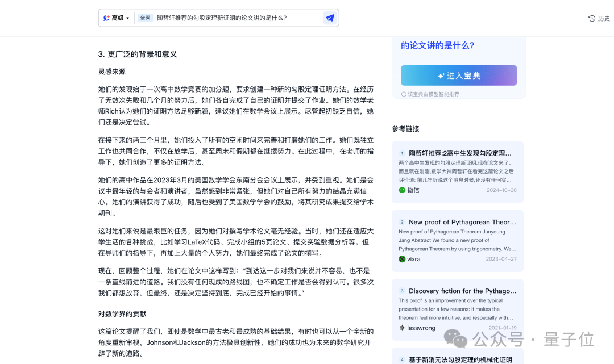Viewport: 614px width, 364px height.
Task: Click the 高级 mode icon
Action: click(x=106, y=18)
